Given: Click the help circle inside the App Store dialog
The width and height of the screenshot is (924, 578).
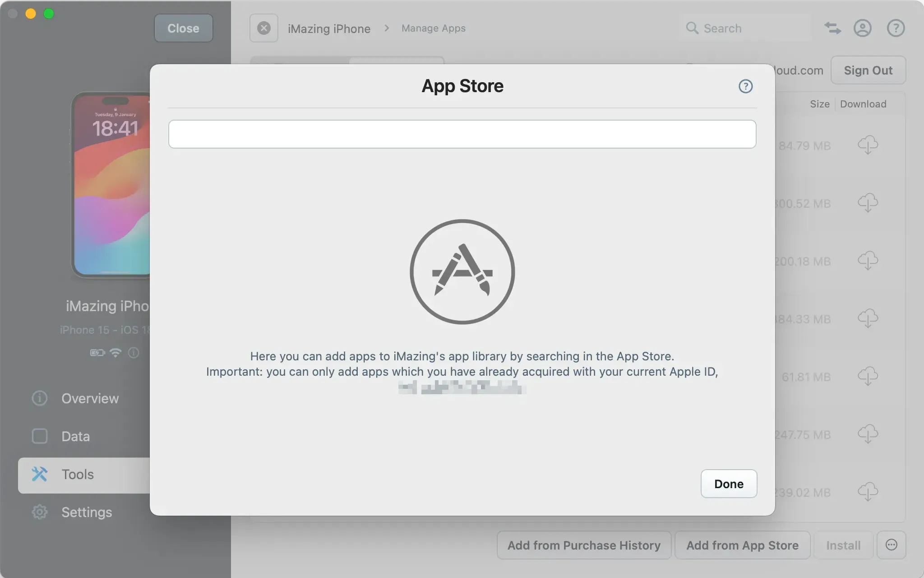Looking at the screenshot, I should pos(745,86).
